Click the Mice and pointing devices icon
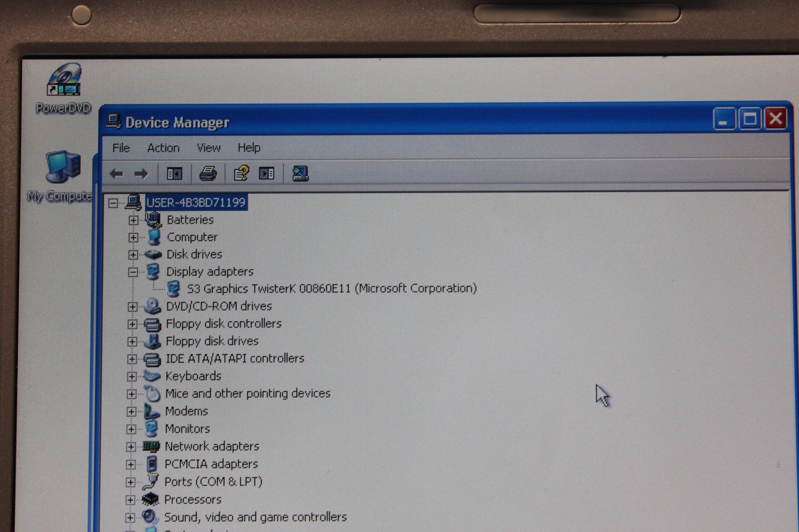This screenshot has height=532, width=799. pyautogui.click(x=152, y=394)
